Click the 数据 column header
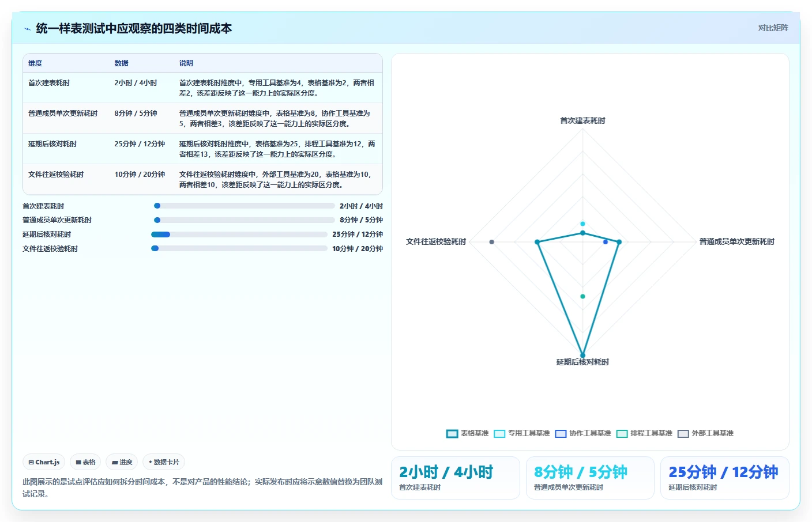 121,63
